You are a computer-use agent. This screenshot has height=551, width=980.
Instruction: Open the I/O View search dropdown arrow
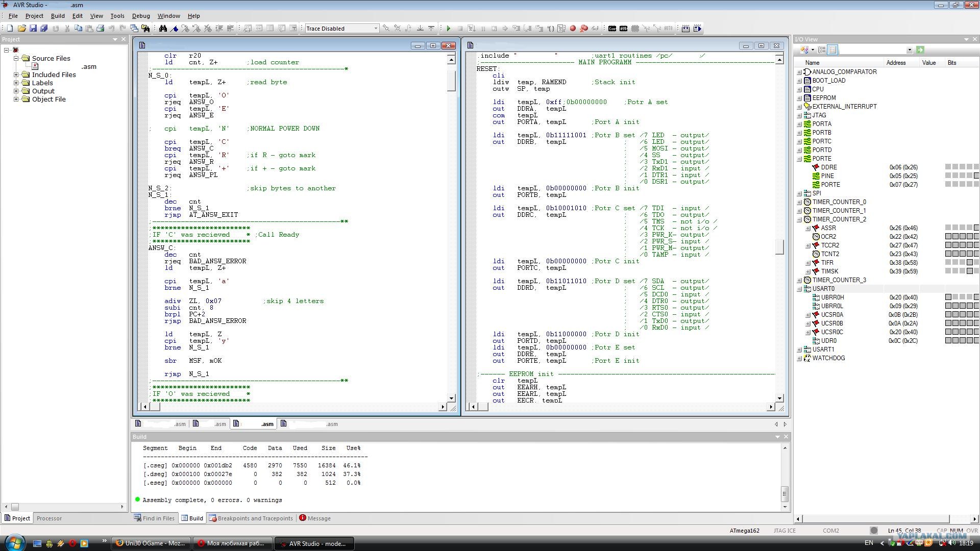pos(909,50)
